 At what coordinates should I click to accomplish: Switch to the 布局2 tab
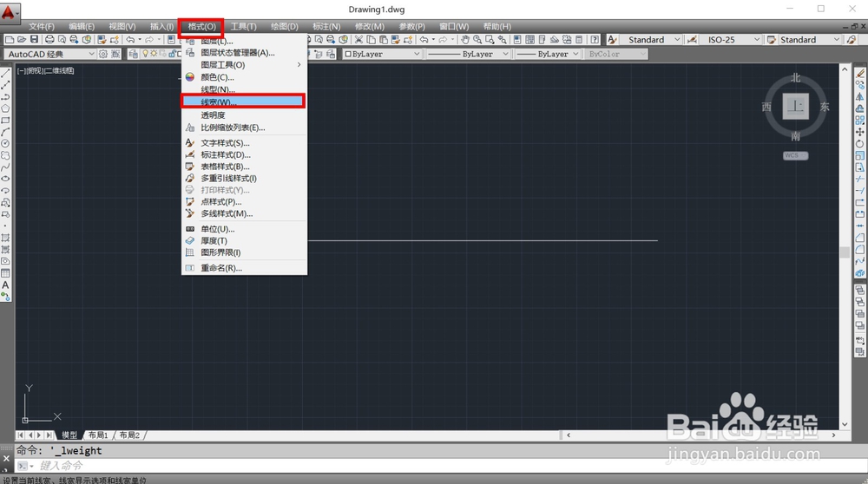129,435
